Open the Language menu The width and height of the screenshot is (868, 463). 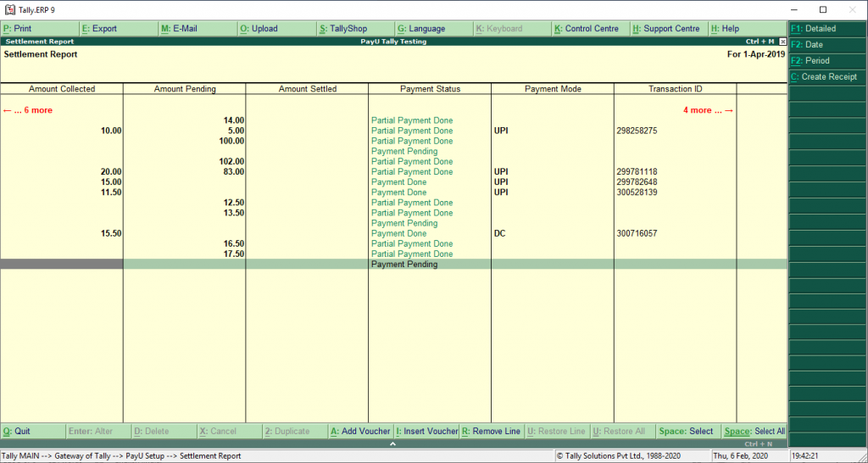435,29
